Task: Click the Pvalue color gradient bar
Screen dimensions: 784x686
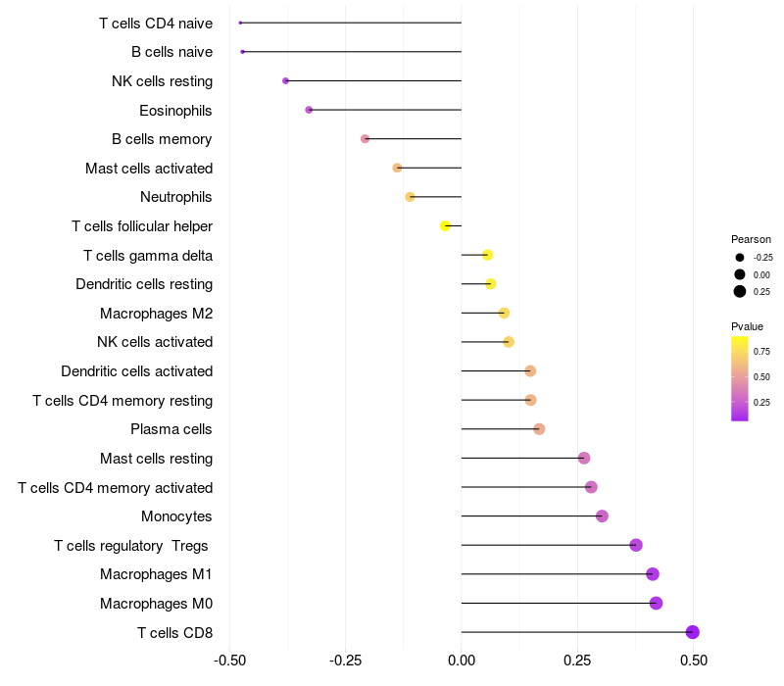Action: 740,378
